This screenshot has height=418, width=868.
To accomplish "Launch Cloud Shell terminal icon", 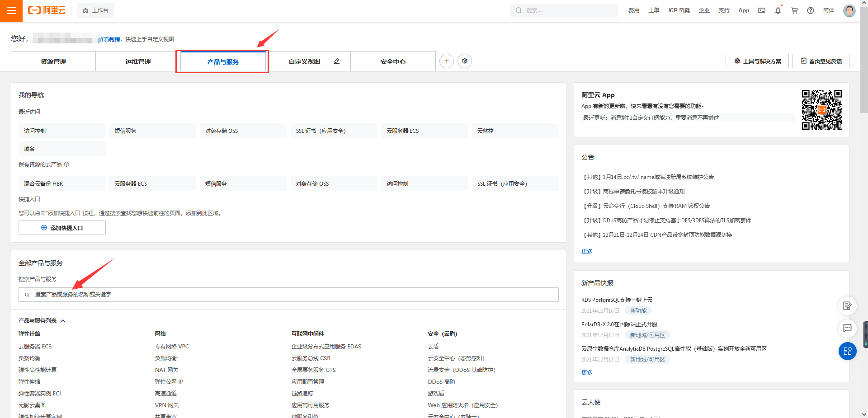I will pos(762,10).
